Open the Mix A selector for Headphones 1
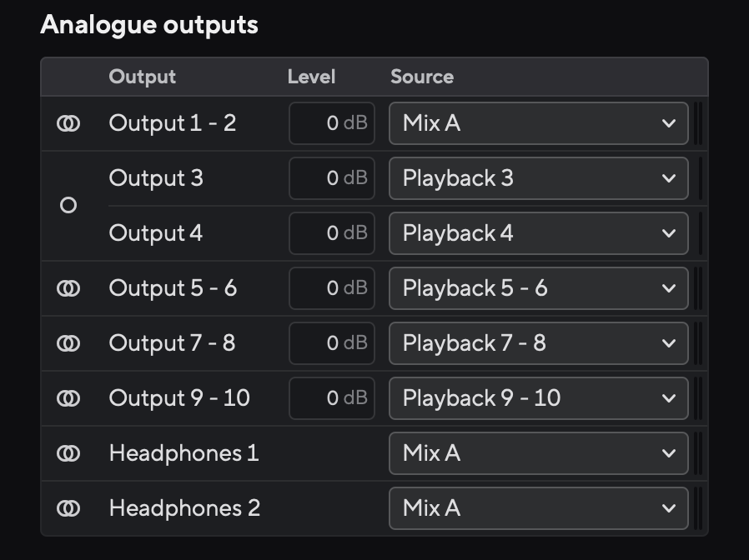749x560 pixels. tap(538, 452)
